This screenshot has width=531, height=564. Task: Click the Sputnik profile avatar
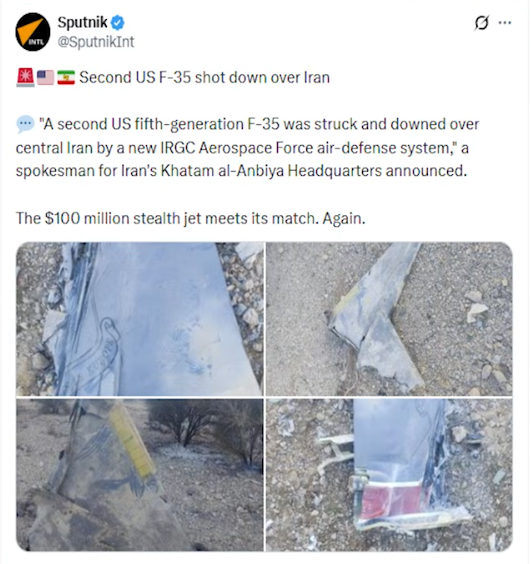[33, 32]
